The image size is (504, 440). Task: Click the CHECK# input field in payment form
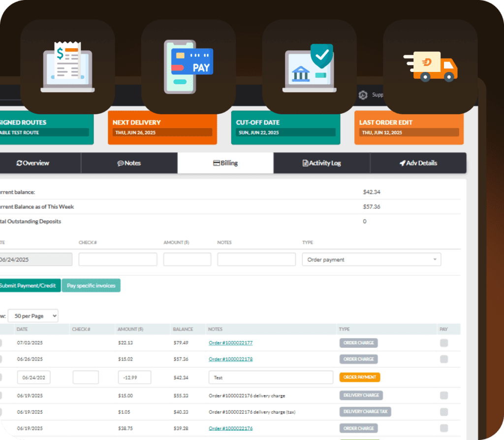(x=118, y=260)
